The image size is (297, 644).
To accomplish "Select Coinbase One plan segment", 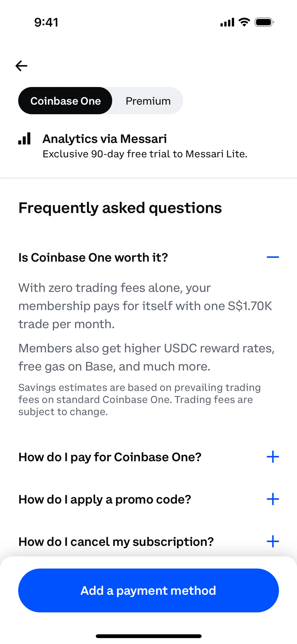I will point(65,101).
